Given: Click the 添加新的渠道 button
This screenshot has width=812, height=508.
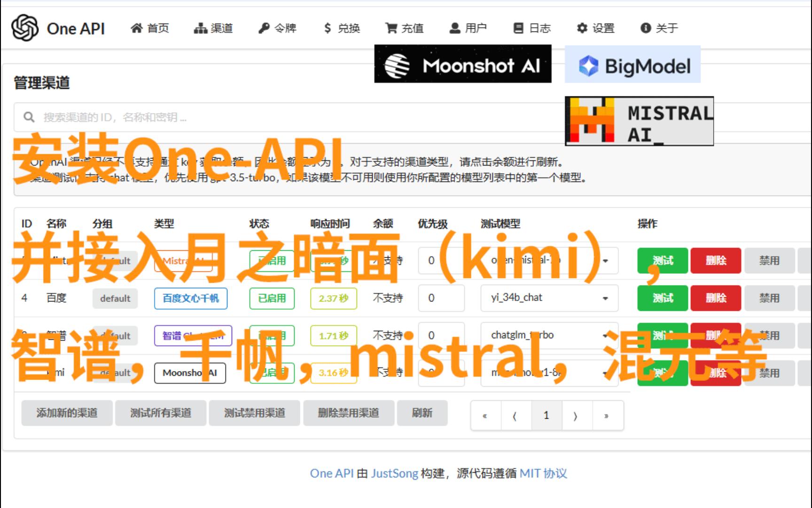Looking at the screenshot, I should [67, 413].
